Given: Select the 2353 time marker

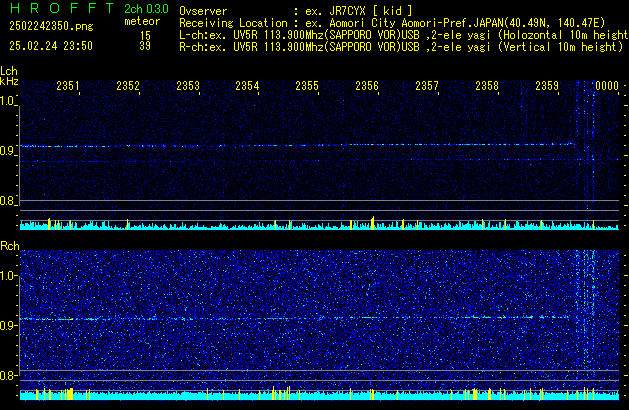Looking at the screenshot, I should [x=188, y=86].
